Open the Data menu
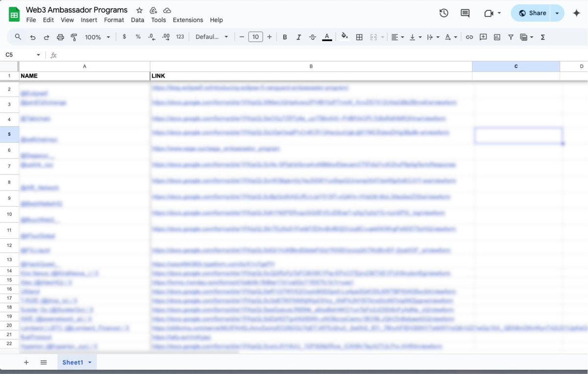 [138, 20]
